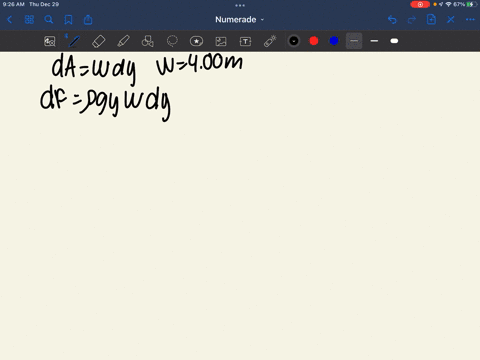Image resolution: width=480 pixels, height=360 pixels.
Task: Add a new page
Action: point(431,19)
